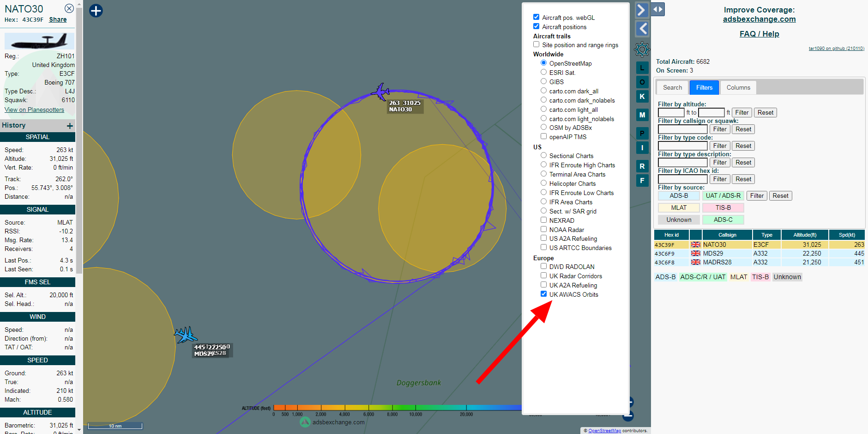Switch to the Search tab
868x434 pixels.
672,87
